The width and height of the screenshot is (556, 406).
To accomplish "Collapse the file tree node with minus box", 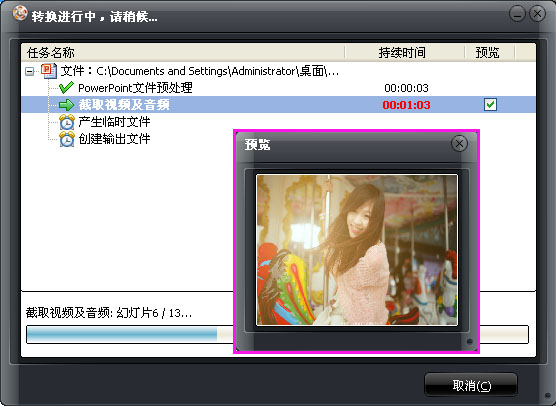I will [x=30, y=72].
